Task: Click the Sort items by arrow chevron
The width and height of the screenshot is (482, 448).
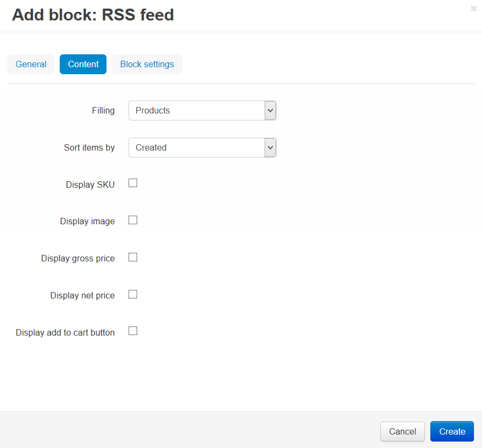Action: tap(270, 147)
